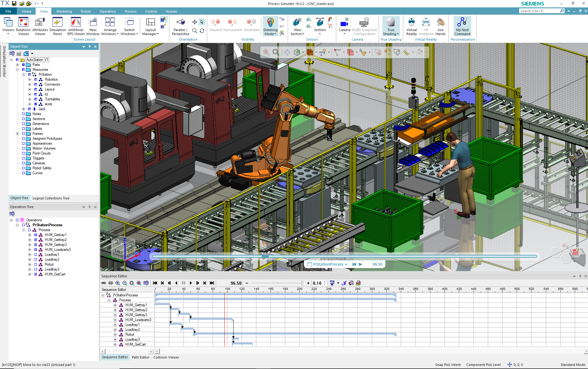Click Snap Pick Intent in status bar
588x369 pixels.
[x=448, y=365]
